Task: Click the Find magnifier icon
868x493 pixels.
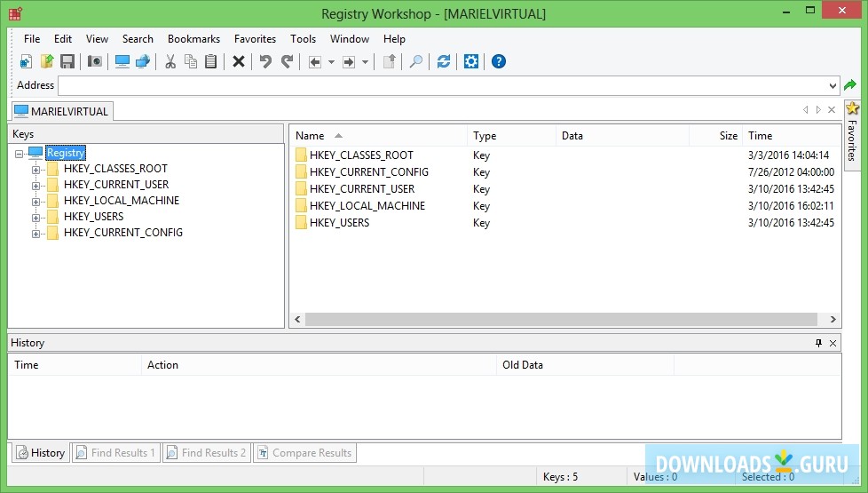Action: point(416,61)
